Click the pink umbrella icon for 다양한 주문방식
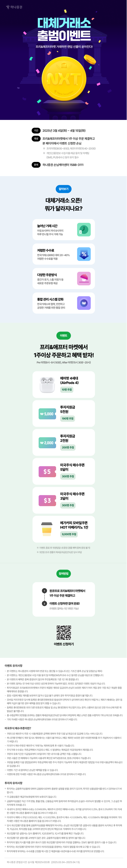This screenshot has width=127, height=868. pos(84,279)
